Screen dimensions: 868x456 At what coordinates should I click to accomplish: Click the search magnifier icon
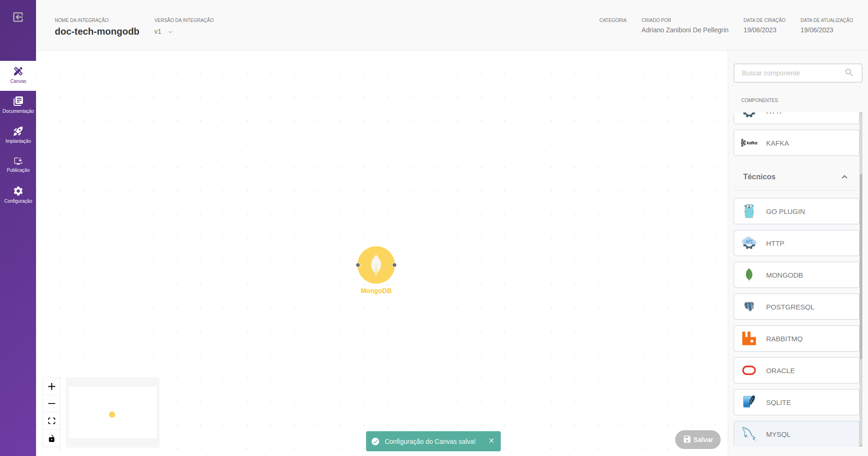[x=849, y=73]
